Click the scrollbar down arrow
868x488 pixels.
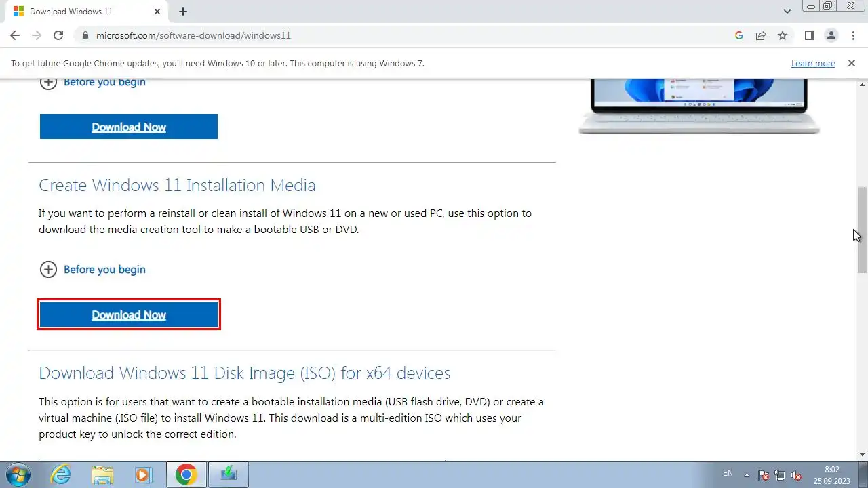[x=863, y=455]
